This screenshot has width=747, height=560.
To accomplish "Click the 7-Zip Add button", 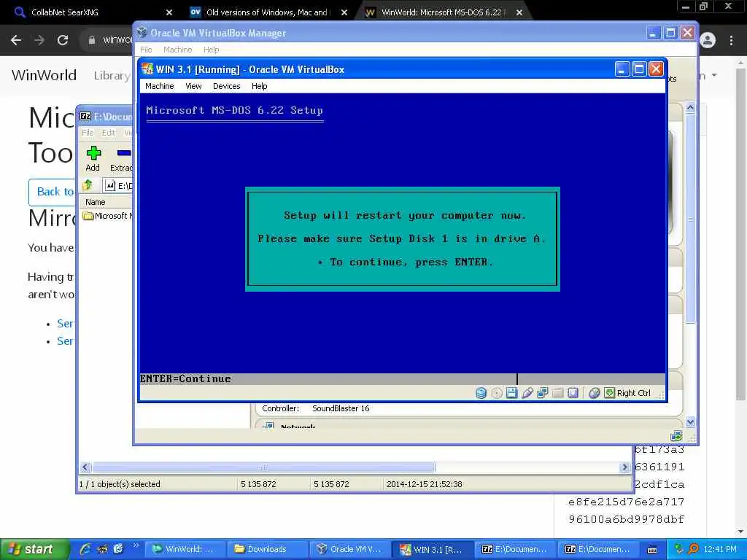I will tap(93, 159).
